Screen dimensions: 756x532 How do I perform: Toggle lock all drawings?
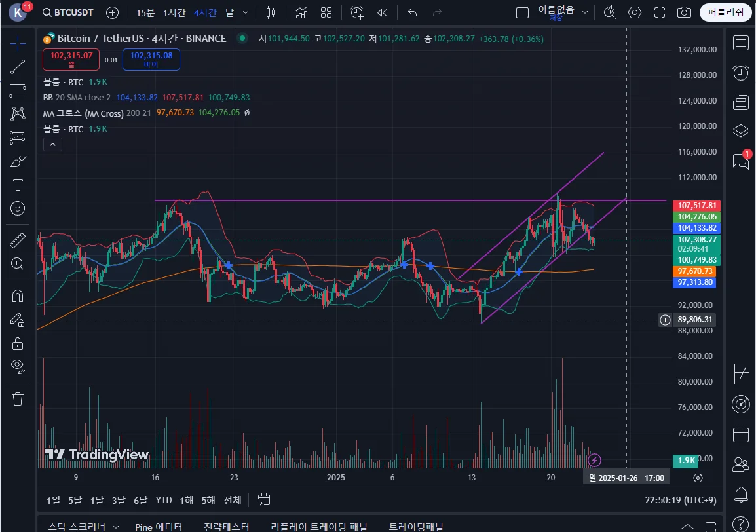click(x=18, y=343)
